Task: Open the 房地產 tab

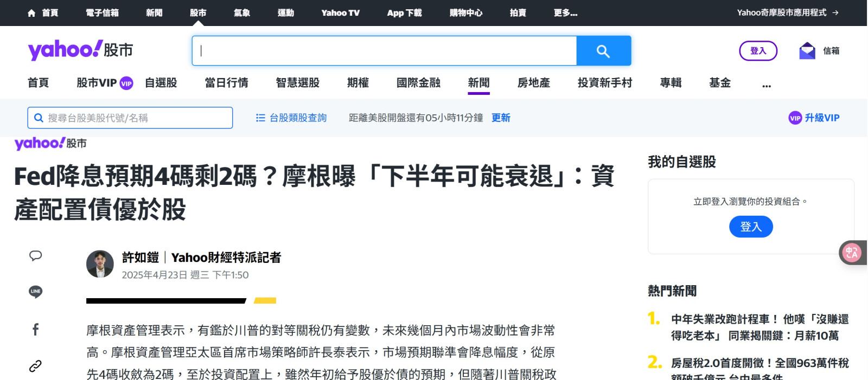Action: coord(534,83)
